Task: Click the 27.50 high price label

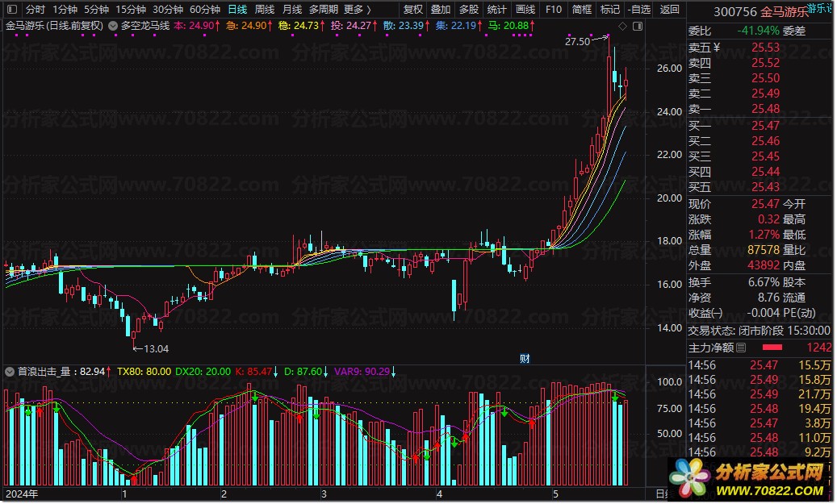Action: (x=578, y=42)
